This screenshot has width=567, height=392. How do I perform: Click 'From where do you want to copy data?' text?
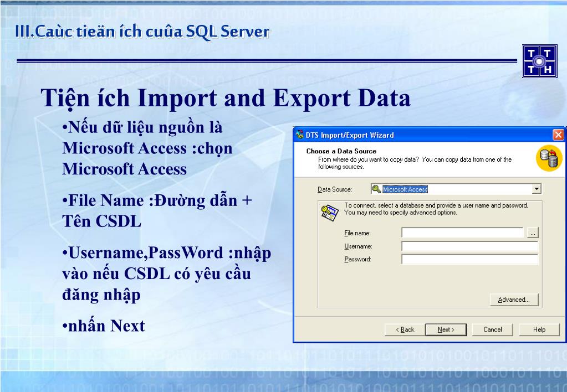pos(415,163)
